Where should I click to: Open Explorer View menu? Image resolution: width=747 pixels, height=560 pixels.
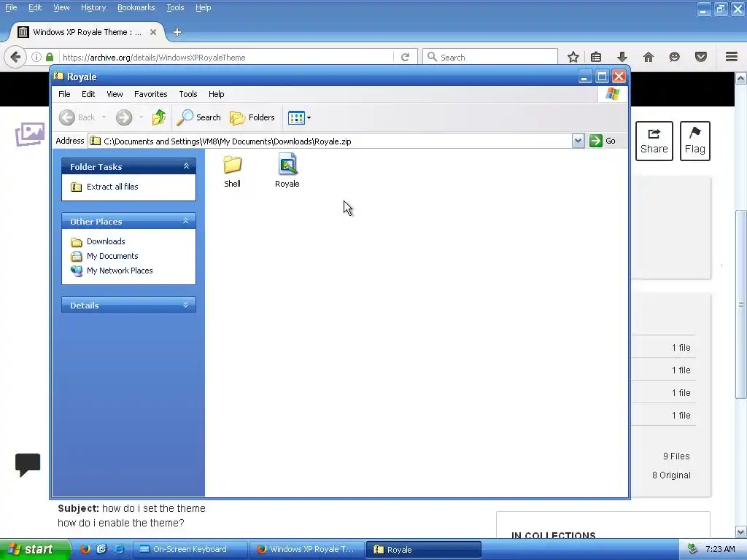click(x=115, y=94)
